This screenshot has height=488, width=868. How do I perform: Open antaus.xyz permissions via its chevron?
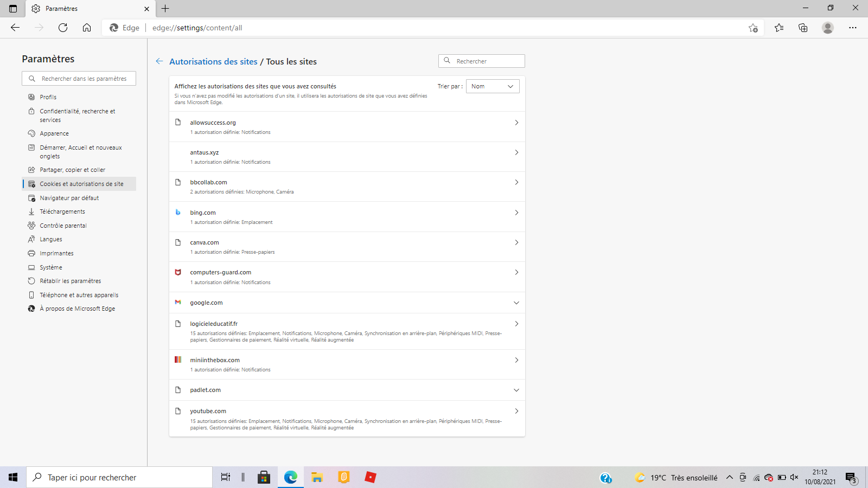point(516,152)
